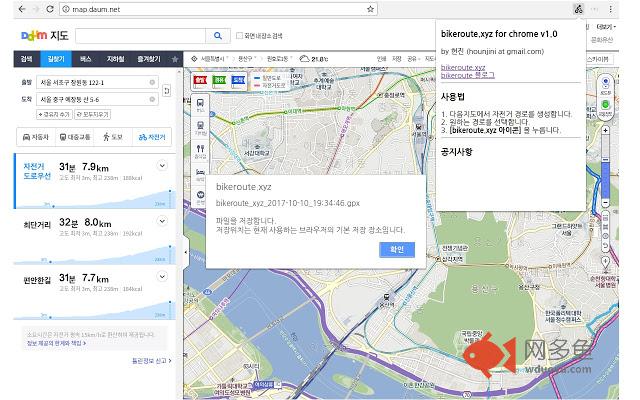Click the current location crosshair icon
The height and width of the screenshot is (400, 640).
click(194, 59)
